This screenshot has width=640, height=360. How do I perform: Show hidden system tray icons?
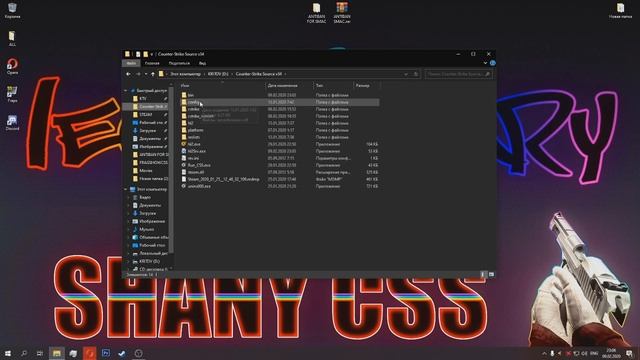[x=544, y=353]
